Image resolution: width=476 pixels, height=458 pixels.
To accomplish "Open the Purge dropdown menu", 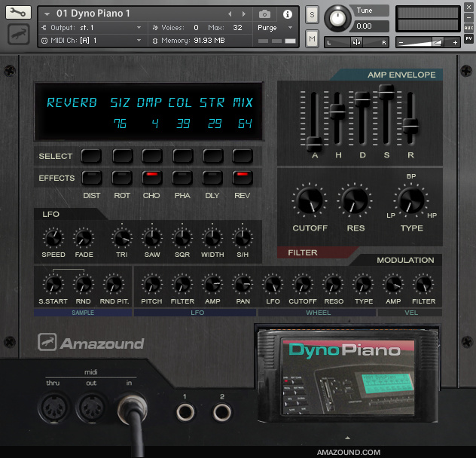I will click(276, 28).
